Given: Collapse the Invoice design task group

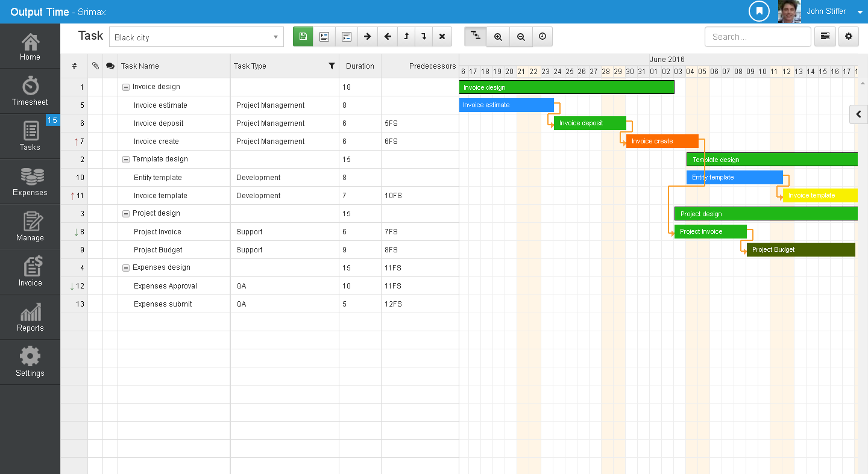Looking at the screenshot, I should click(125, 87).
